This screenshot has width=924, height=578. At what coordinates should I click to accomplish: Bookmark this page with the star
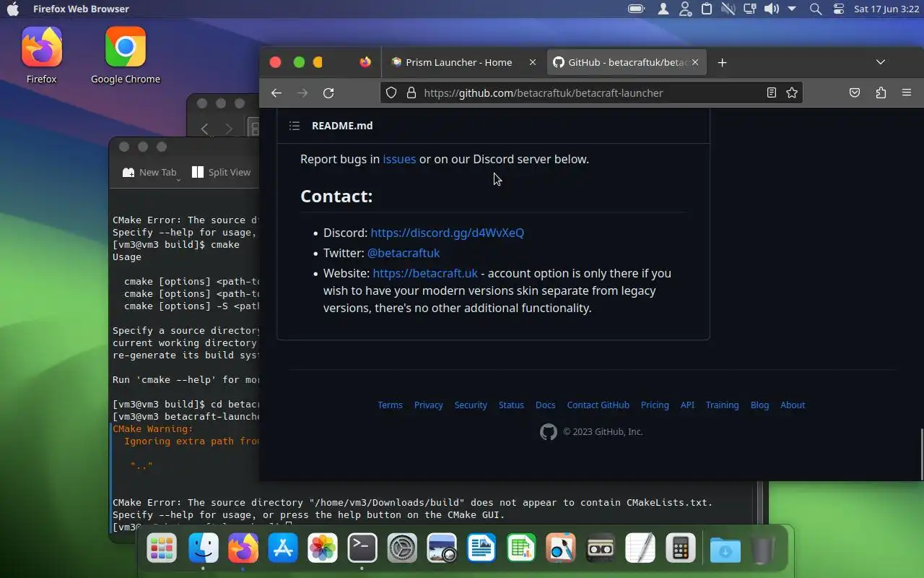(792, 92)
